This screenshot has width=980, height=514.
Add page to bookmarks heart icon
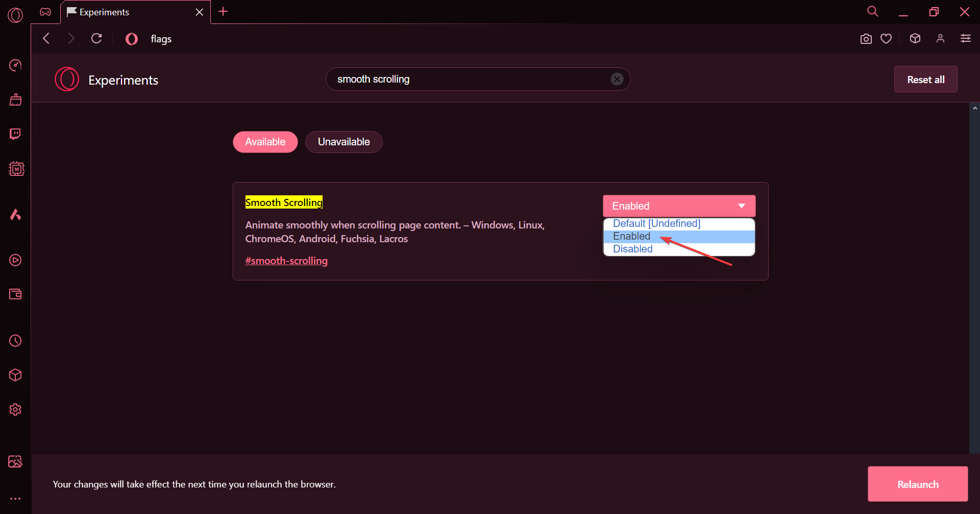click(x=886, y=39)
